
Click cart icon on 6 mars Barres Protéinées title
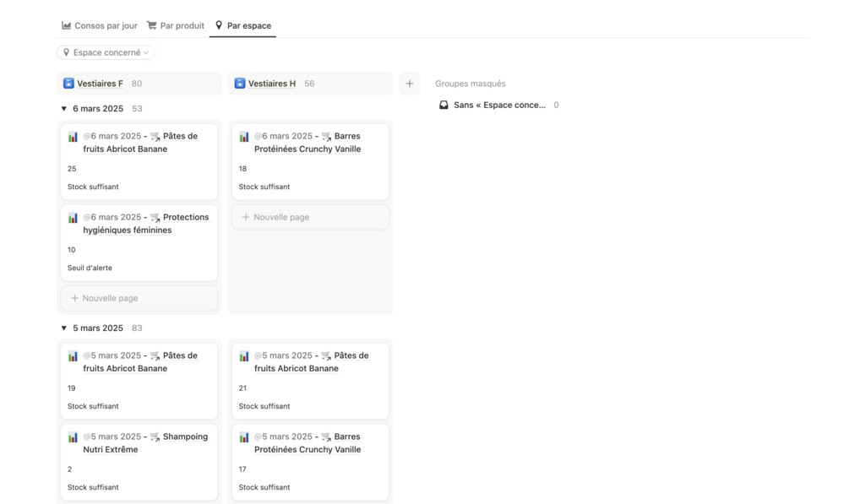coord(326,137)
